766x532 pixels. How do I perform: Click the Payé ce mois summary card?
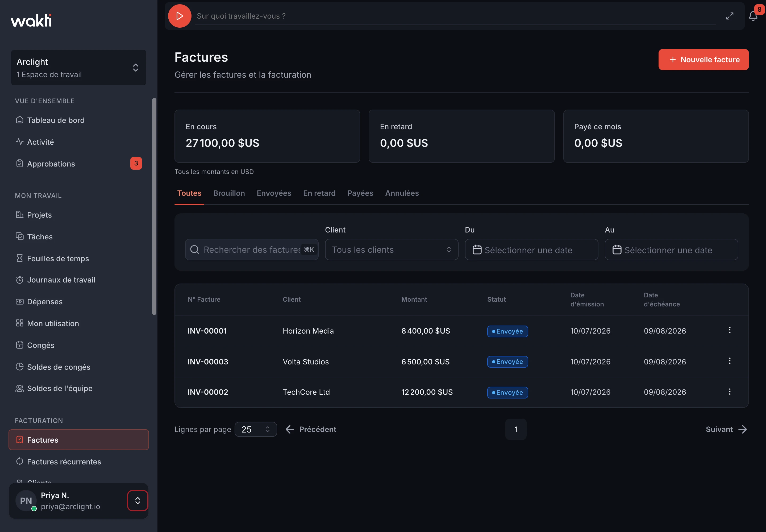pos(656,136)
